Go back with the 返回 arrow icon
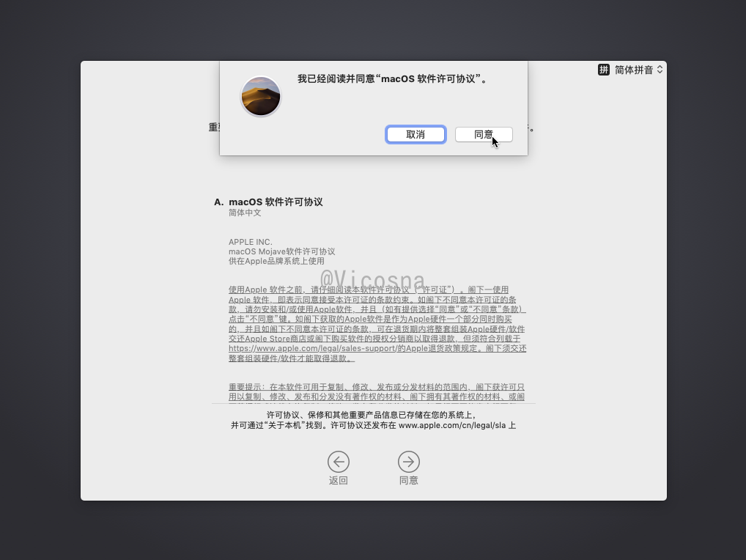The image size is (746, 560). pos(339,462)
